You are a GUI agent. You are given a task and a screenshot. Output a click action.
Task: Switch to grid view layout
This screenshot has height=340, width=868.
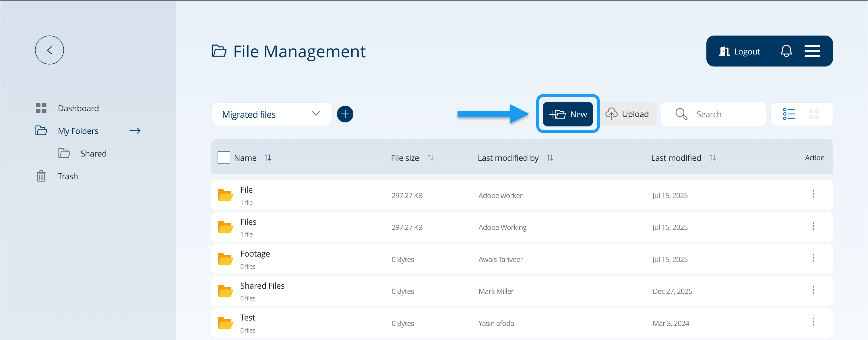813,114
